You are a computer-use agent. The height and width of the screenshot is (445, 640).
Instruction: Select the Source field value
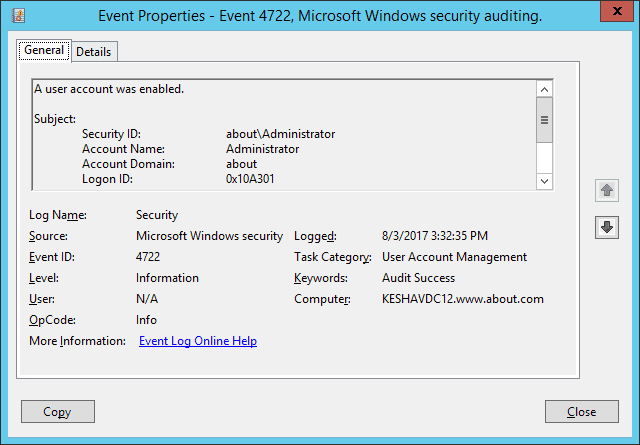pos(209,236)
